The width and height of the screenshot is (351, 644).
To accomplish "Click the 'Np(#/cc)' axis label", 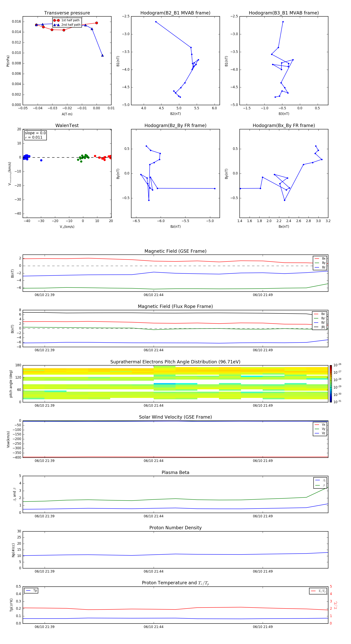I will click(13, 550).
